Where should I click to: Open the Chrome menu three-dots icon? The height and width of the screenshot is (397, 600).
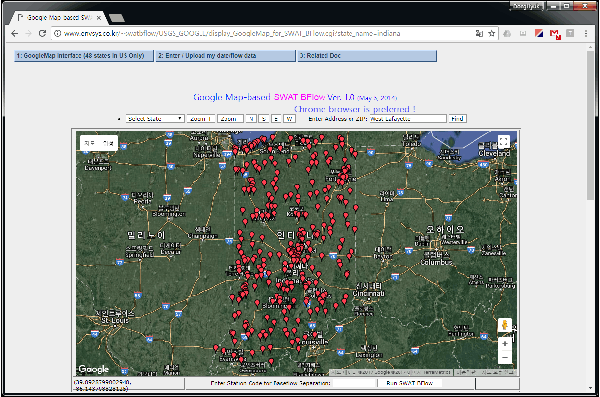click(586, 34)
